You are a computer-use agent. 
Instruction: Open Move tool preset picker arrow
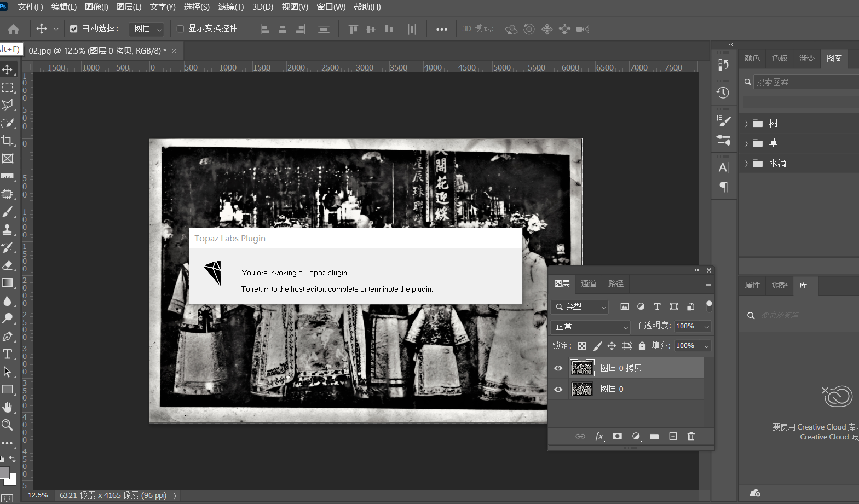click(56, 30)
